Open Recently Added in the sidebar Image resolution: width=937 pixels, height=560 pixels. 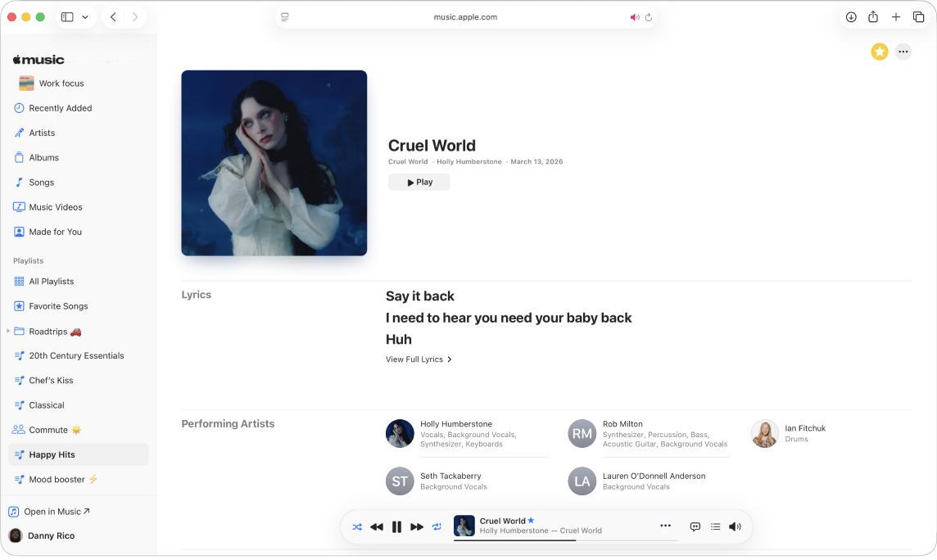(x=79, y=108)
